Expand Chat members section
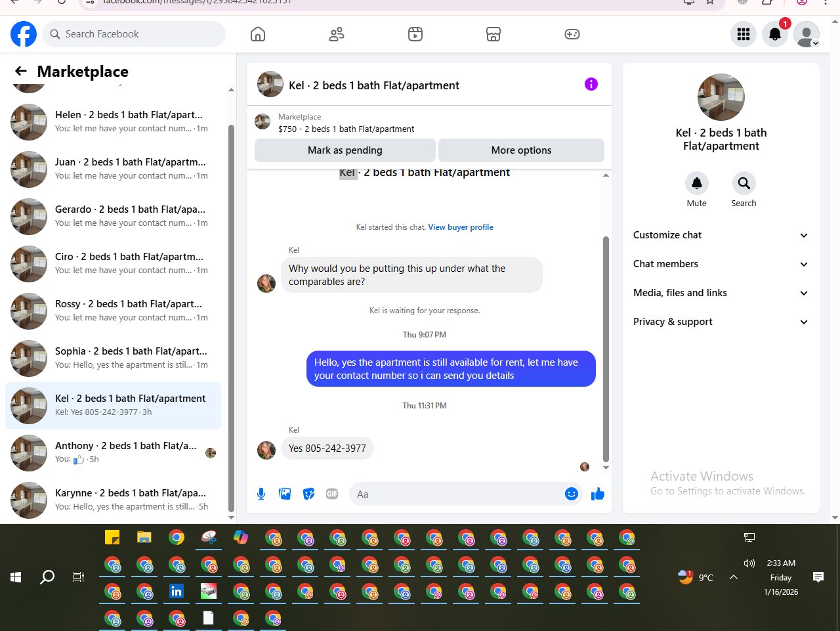The width and height of the screenshot is (840, 631). (x=721, y=264)
